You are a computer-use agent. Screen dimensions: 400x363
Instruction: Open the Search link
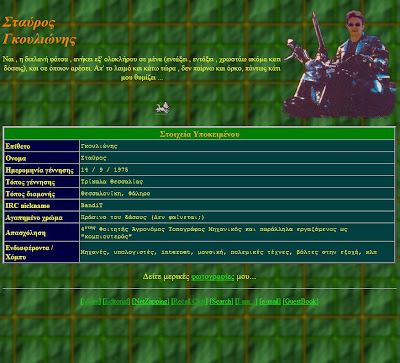tap(221, 301)
